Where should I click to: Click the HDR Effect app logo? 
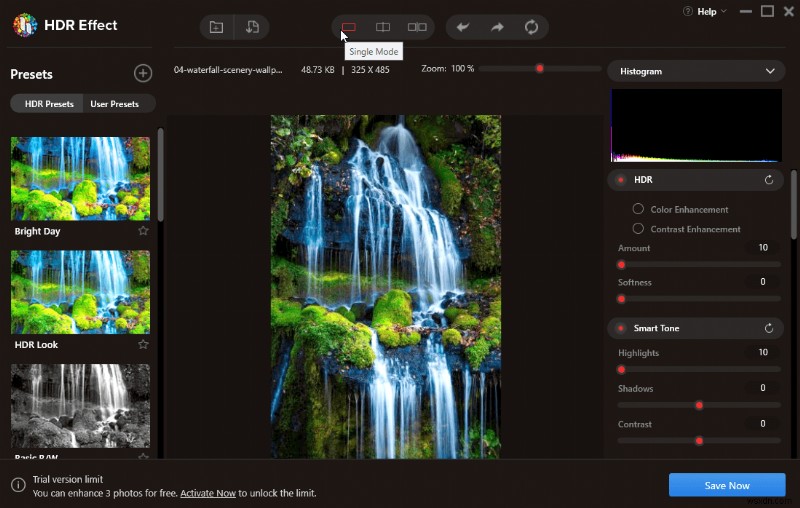pyautogui.click(x=24, y=24)
